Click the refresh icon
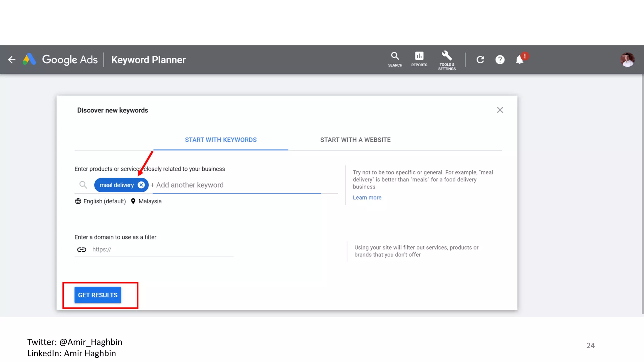 coord(480,60)
